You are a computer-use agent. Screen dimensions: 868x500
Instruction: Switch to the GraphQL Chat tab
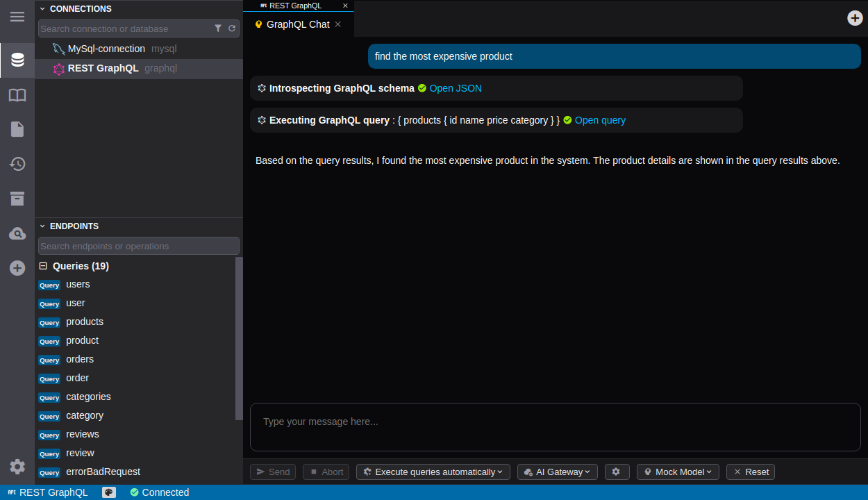(297, 24)
